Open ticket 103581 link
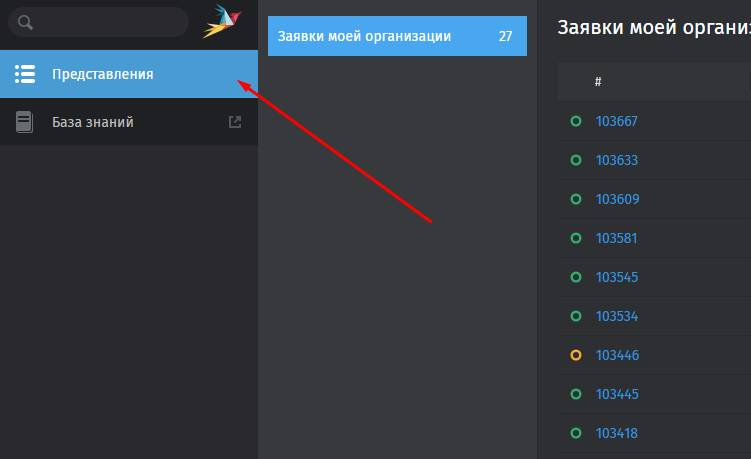Viewport: 751px width, 459px height. 616,238
